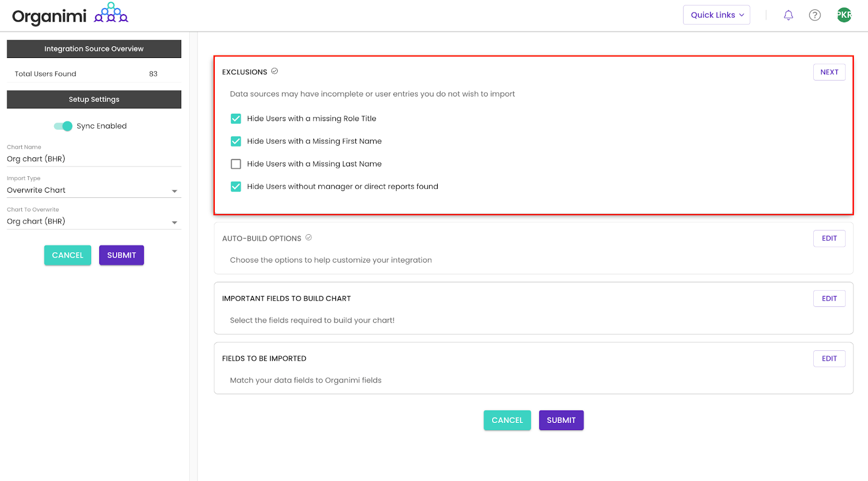The height and width of the screenshot is (481, 868).
Task: Uncheck Hide Users with a missing Role Title
Action: point(236,119)
